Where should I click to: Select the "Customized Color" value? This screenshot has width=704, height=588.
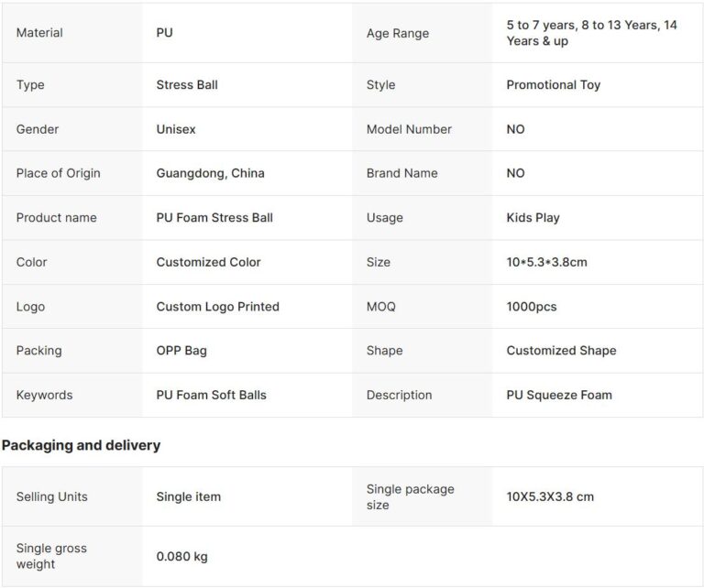click(x=208, y=262)
